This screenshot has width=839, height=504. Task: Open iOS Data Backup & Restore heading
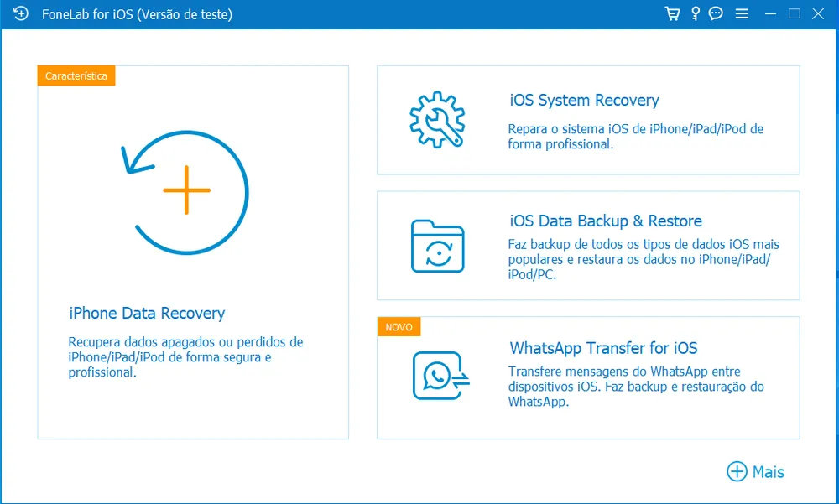click(606, 221)
